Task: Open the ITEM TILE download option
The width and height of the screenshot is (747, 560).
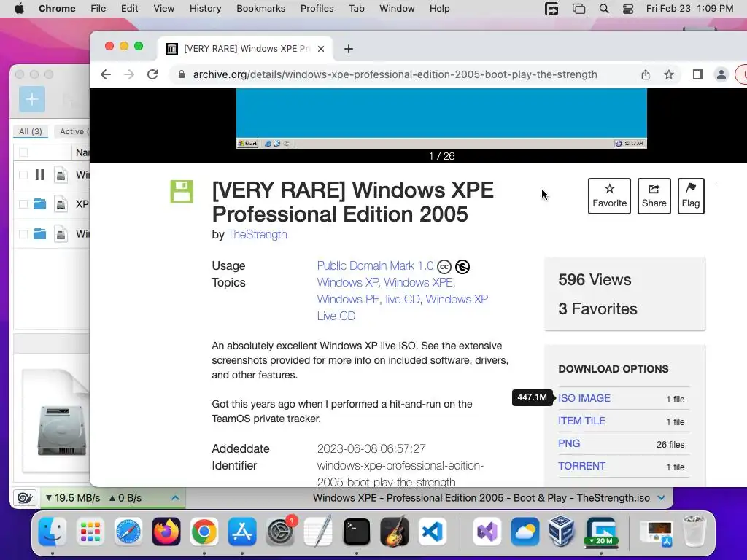Action: click(581, 421)
